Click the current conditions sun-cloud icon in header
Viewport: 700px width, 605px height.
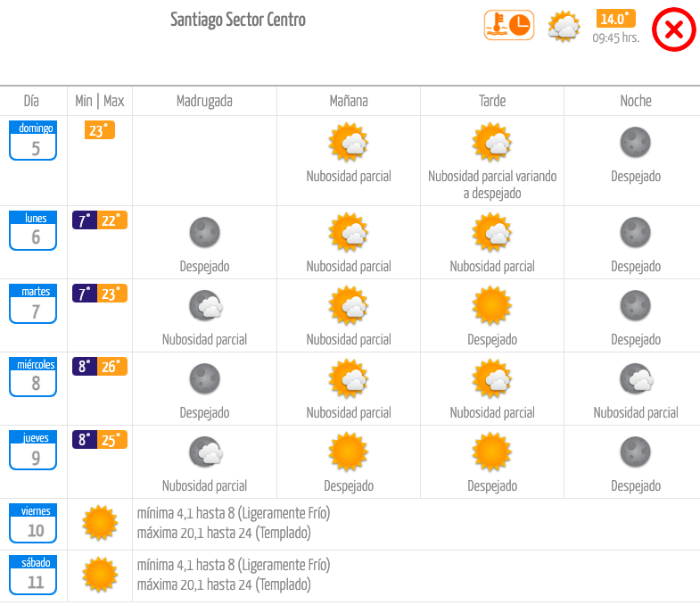(564, 27)
